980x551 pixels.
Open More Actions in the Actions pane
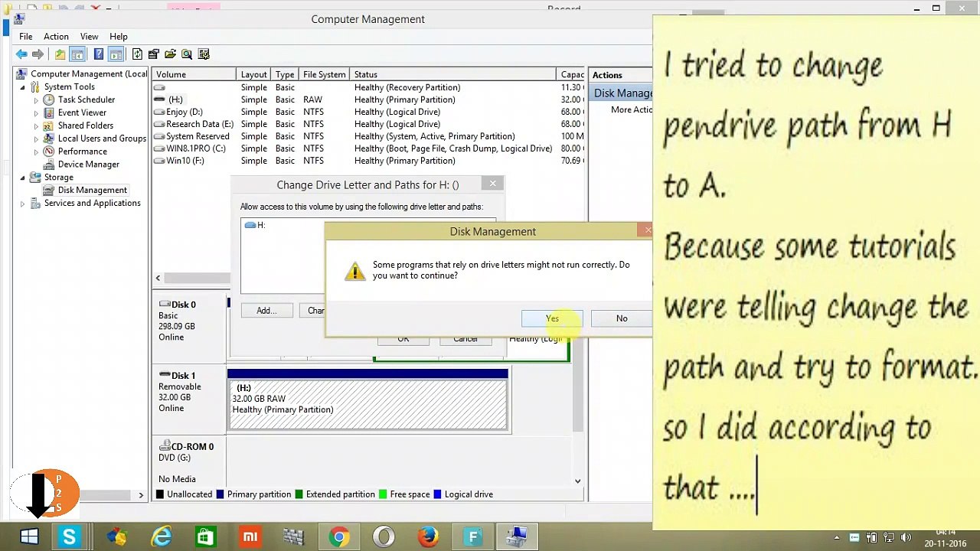click(632, 109)
